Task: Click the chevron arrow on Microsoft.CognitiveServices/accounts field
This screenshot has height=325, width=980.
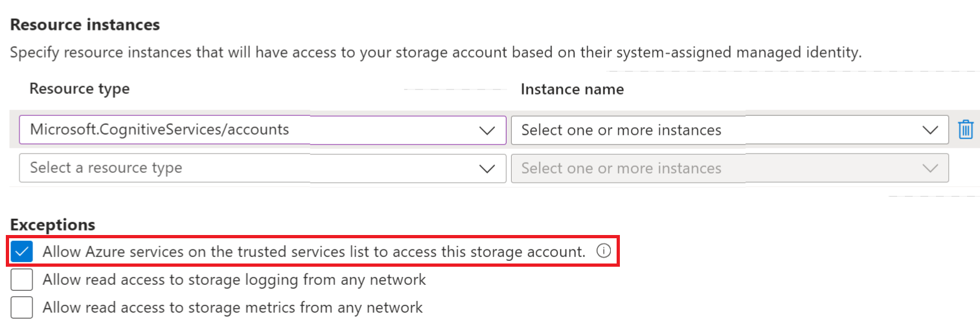Action: [x=486, y=130]
